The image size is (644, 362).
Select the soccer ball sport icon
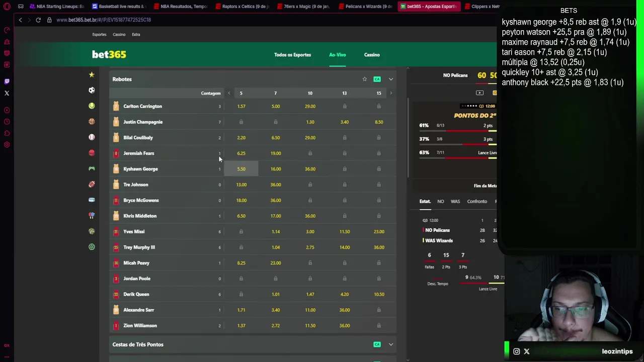pos(92,90)
